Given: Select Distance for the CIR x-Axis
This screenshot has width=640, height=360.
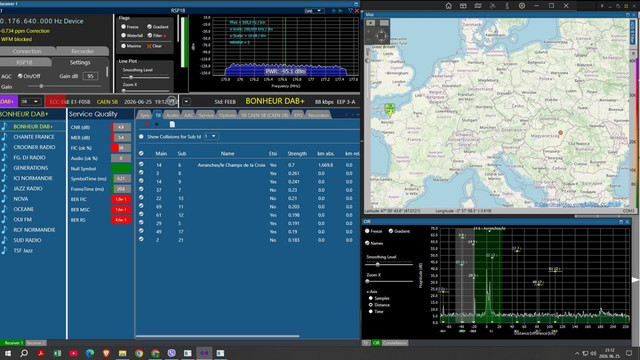Looking at the screenshot, I should [x=371, y=305].
